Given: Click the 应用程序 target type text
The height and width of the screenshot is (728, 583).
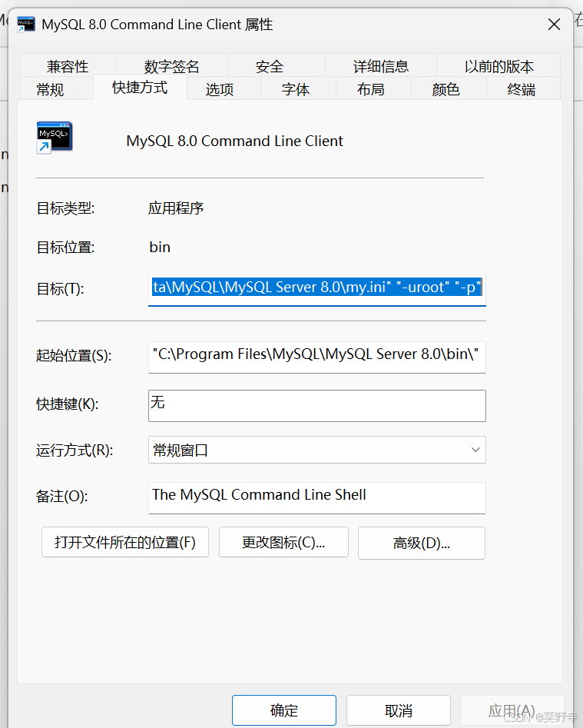Looking at the screenshot, I should coord(176,208).
